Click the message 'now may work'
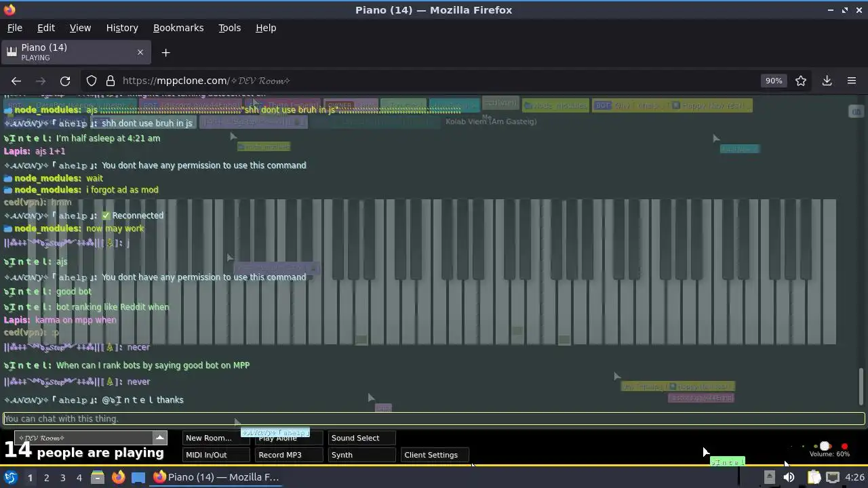Viewport: 868px width, 488px height. pos(115,228)
